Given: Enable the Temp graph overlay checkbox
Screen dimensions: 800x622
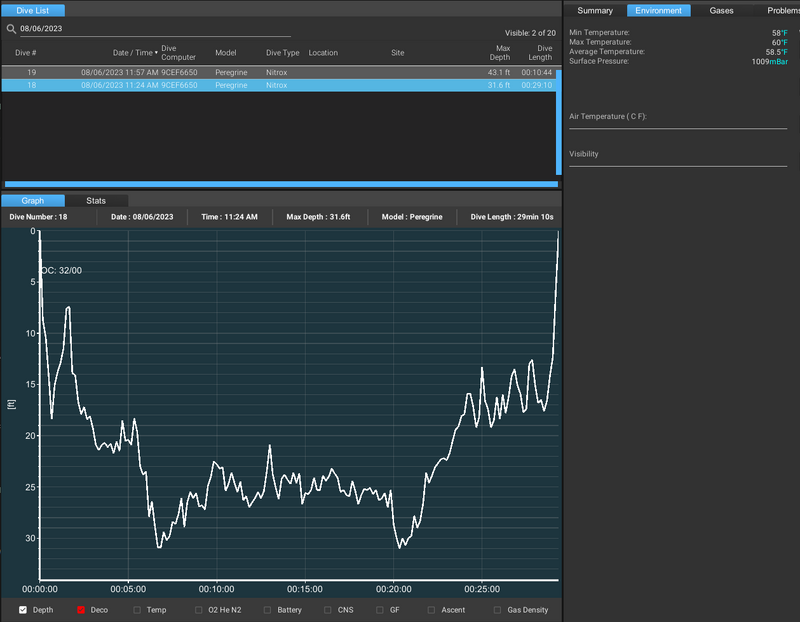Looking at the screenshot, I should (x=137, y=609).
